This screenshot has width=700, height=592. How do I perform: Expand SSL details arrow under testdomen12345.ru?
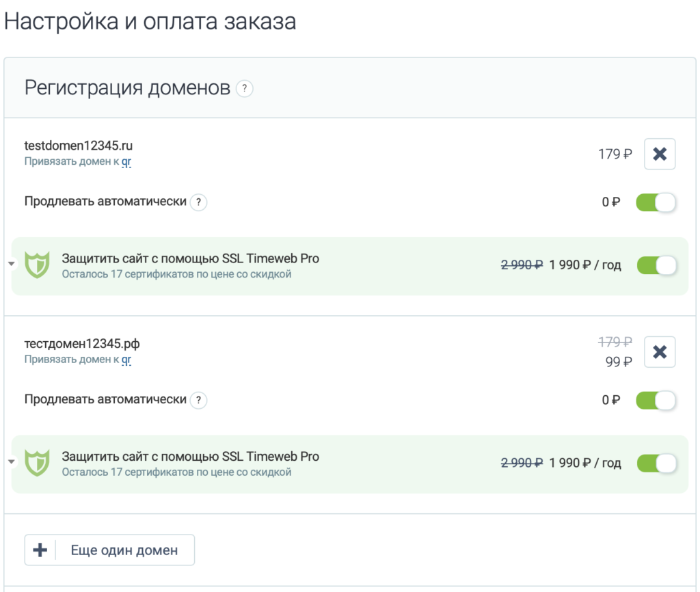coord(12,264)
